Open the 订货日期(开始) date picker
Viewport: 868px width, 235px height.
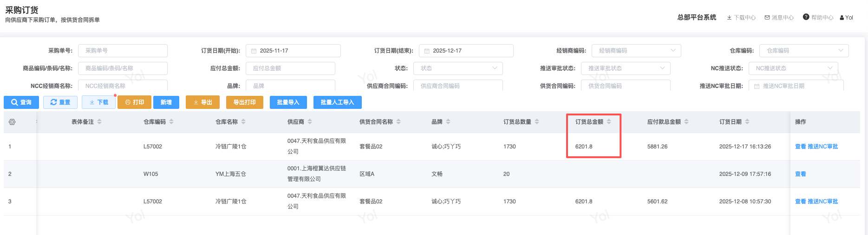pyautogui.click(x=293, y=51)
